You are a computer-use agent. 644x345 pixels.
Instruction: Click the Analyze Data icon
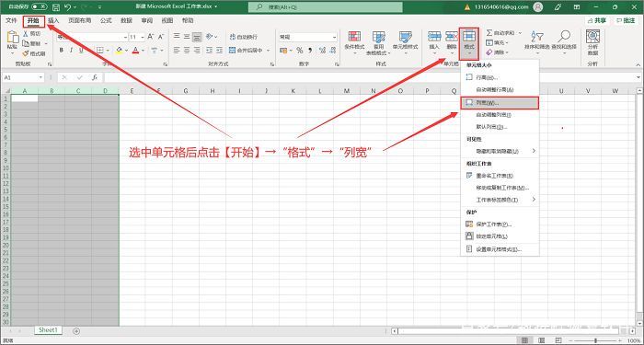pyautogui.click(x=592, y=37)
